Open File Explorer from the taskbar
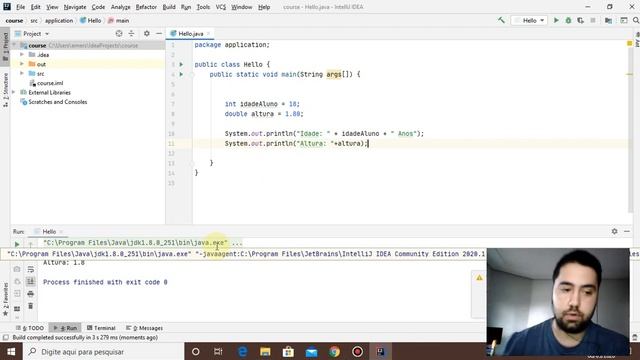This screenshot has width=640, height=360. (265, 351)
